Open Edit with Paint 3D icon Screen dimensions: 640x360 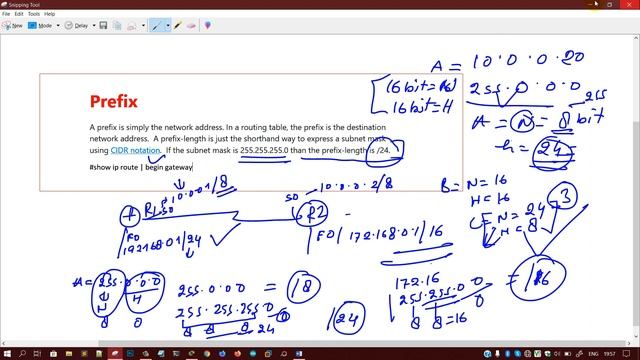[x=208, y=25]
